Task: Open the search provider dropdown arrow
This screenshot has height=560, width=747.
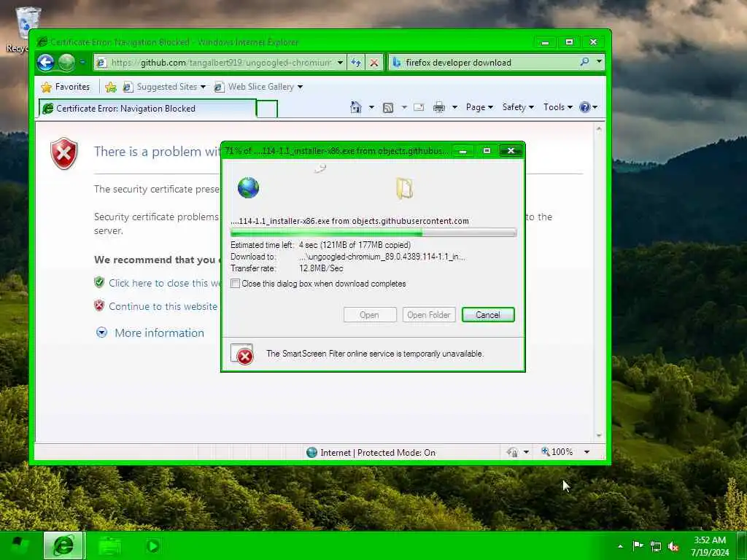Action: [x=599, y=62]
